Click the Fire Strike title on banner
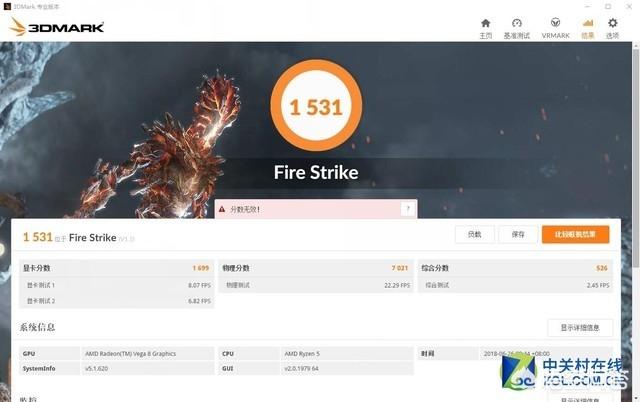This screenshot has height=402, width=640. tap(316, 172)
